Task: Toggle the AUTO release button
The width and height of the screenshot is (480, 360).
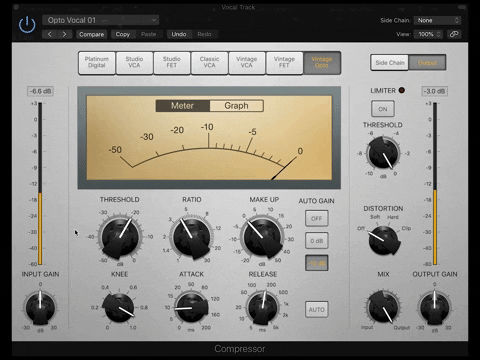Action: [x=317, y=310]
